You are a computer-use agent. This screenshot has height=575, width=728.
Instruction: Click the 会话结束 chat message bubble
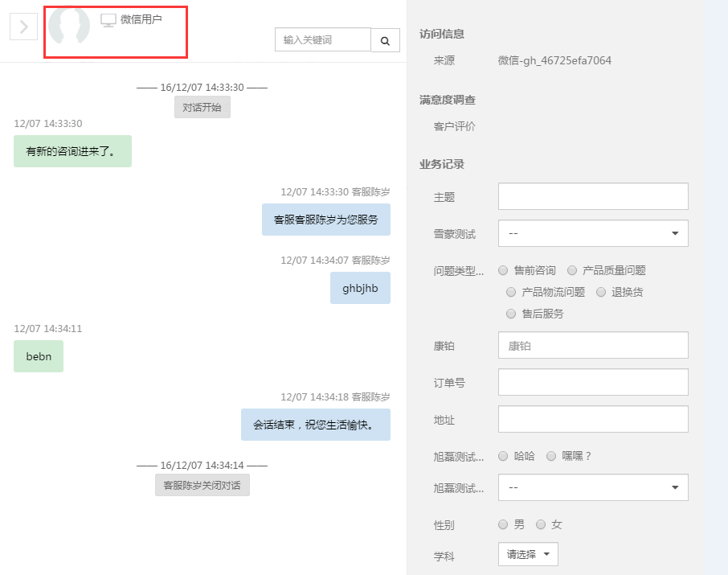click(x=316, y=425)
